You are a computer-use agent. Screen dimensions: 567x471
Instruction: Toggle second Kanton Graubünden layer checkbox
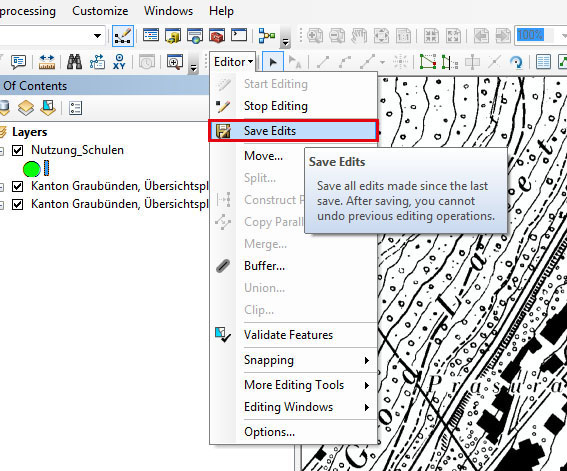[x=17, y=204]
